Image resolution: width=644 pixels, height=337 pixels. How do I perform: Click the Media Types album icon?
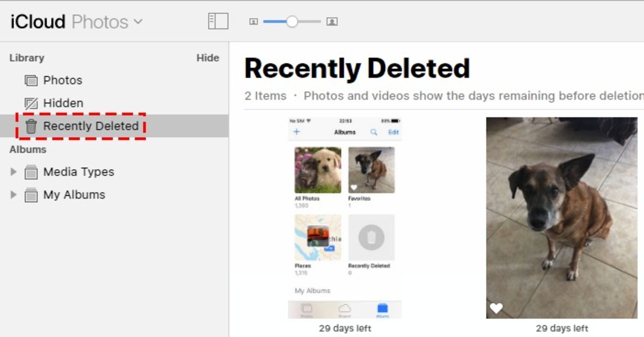point(31,172)
